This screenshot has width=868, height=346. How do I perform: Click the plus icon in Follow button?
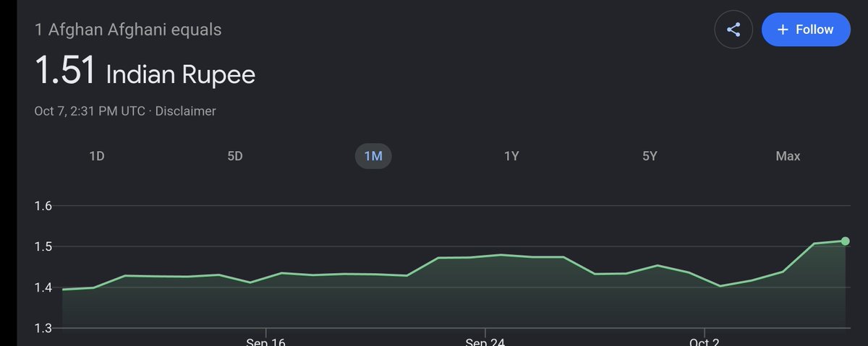coord(782,30)
